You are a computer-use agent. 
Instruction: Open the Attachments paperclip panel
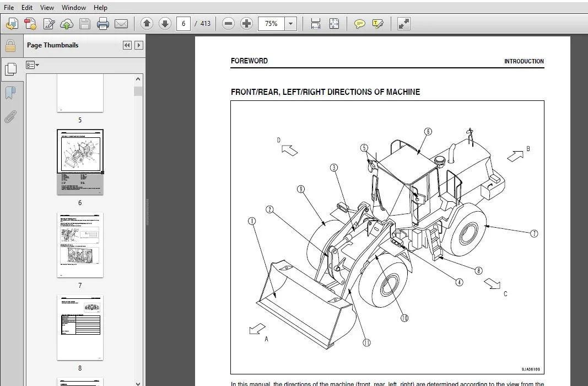tap(10, 117)
